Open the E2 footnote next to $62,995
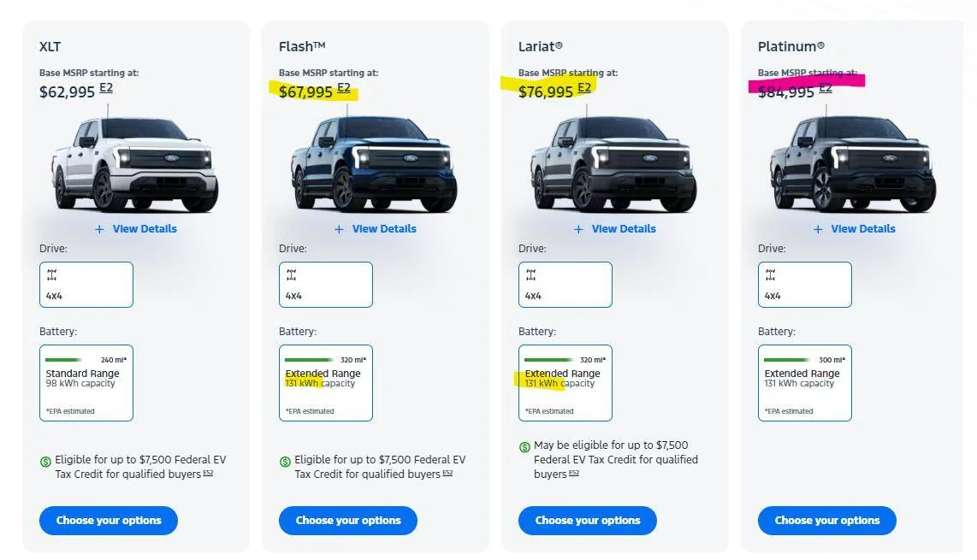 click(x=106, y=88)
